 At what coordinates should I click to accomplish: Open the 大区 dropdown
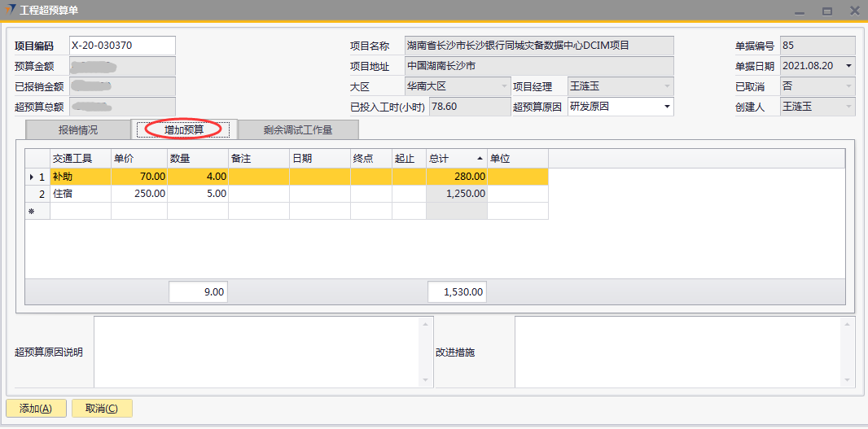(503, 86)
